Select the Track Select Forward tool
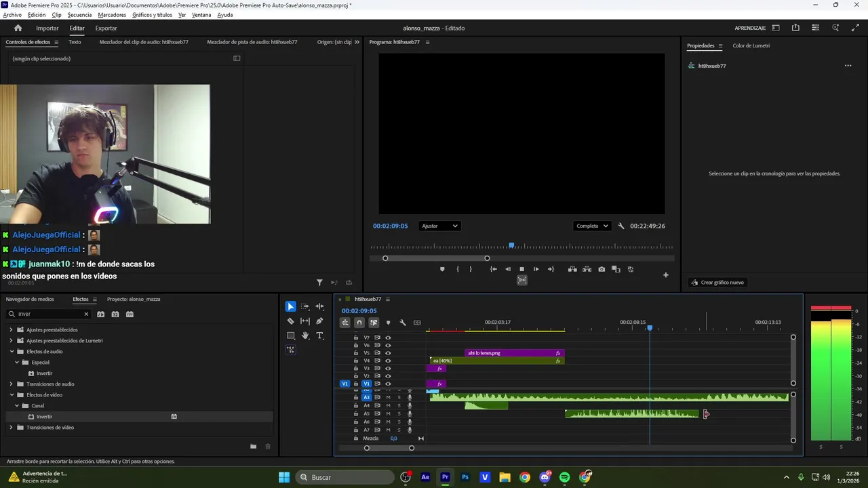The image size is (868, 488). pos(305,306)
